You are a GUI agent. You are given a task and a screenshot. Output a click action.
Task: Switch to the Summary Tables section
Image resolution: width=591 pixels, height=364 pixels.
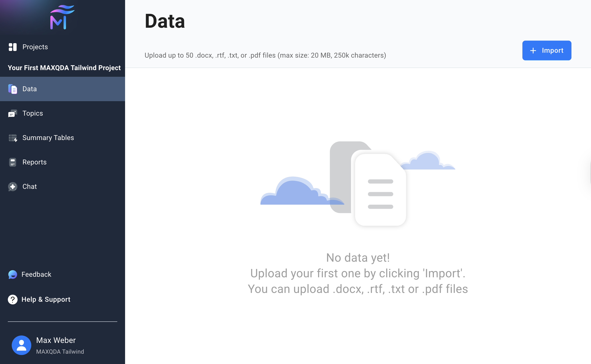[x=48, y=138]
